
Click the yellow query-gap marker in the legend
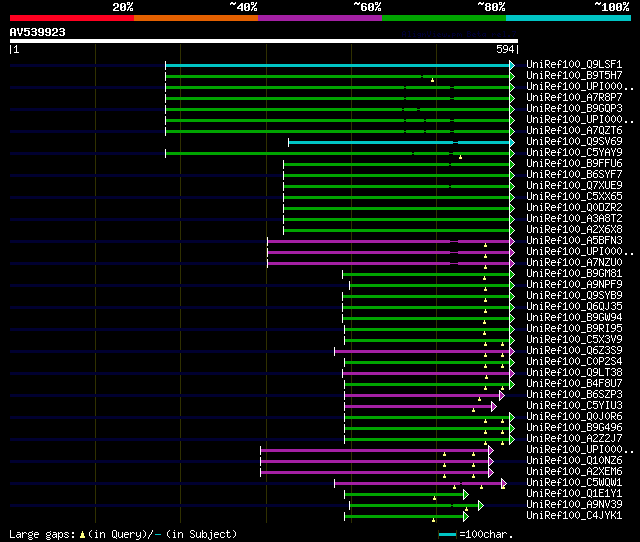pos(82,534)
